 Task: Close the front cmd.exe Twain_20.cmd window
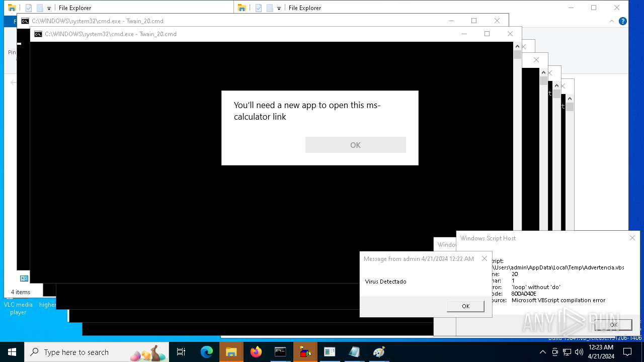(x=510, y=34)
